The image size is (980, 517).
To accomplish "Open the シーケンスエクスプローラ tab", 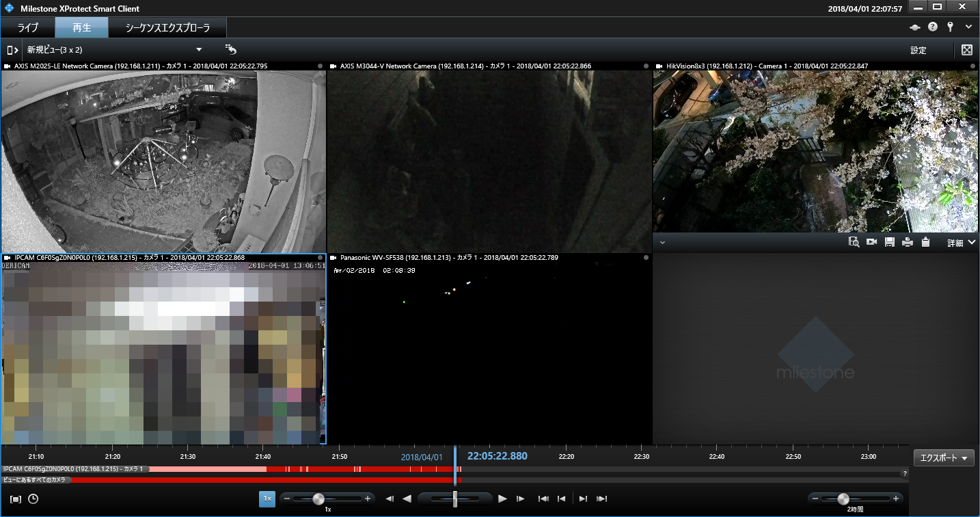I will pos(167,28).
